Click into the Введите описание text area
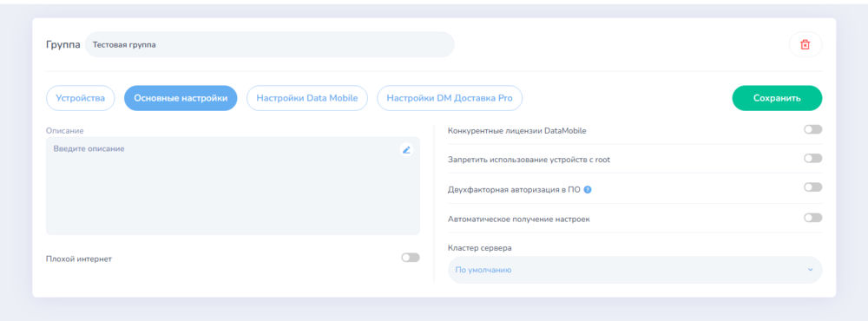868x321 pixels. (x=233, y=186)
